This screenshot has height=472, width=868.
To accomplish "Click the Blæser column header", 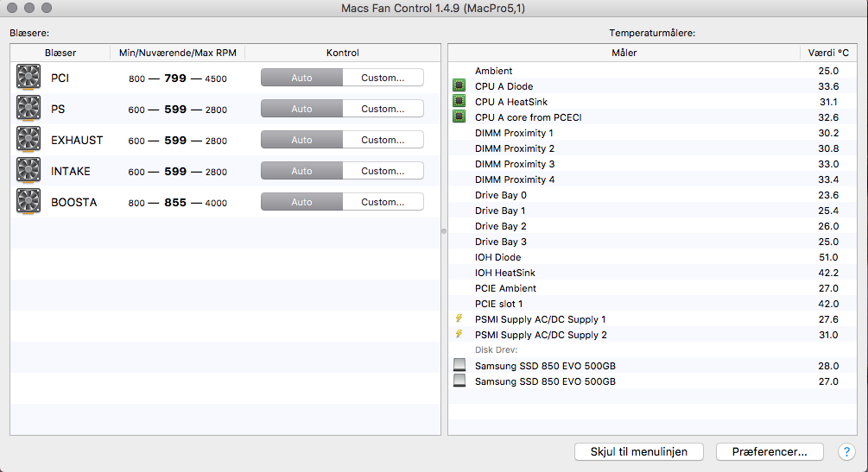I will click(60, 53).
